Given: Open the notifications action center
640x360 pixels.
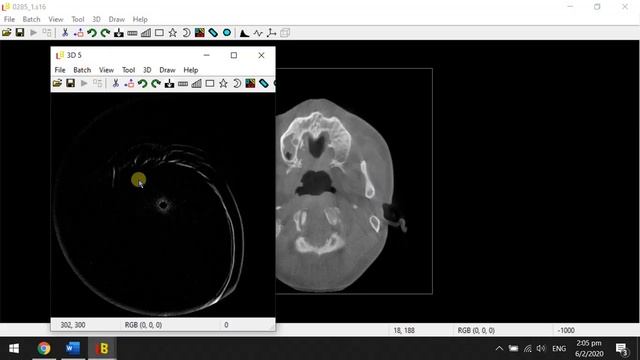Looking at the screenshot, I should coord(622,349).
